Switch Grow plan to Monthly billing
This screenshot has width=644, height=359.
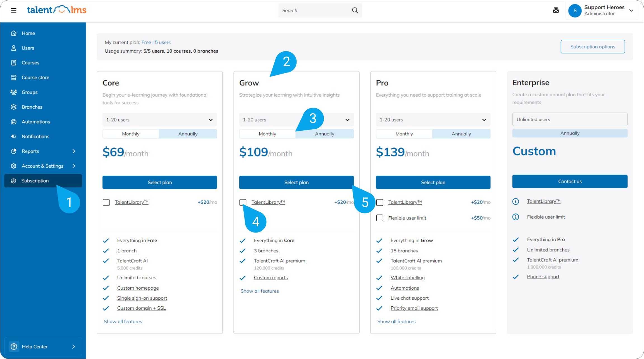click(x=267, y=133)
